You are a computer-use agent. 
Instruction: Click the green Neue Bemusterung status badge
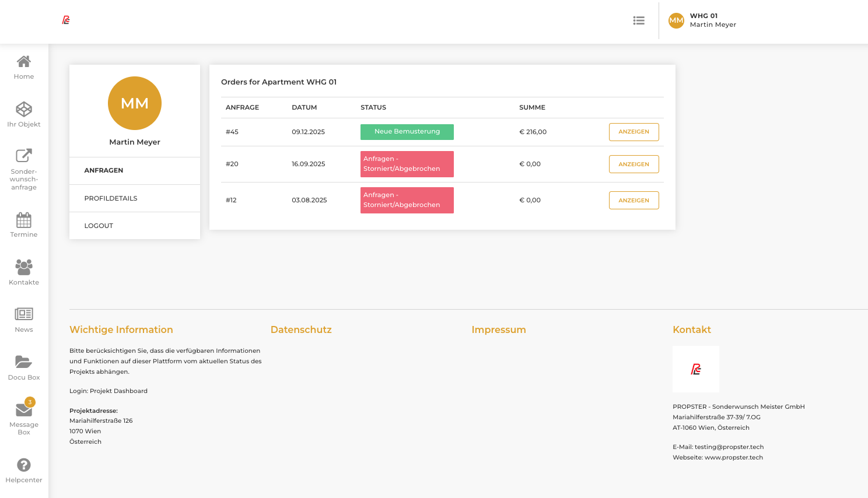(x=407, y=132)
